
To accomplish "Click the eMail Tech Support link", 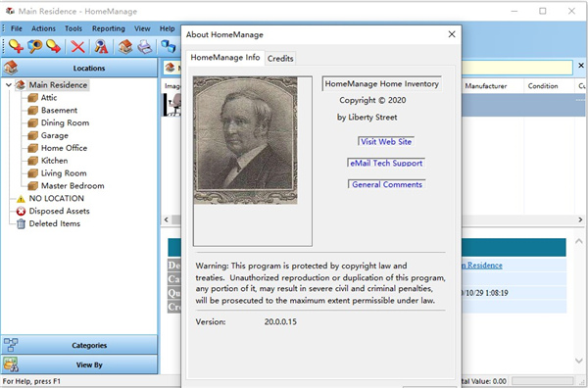I will (386, 163).
